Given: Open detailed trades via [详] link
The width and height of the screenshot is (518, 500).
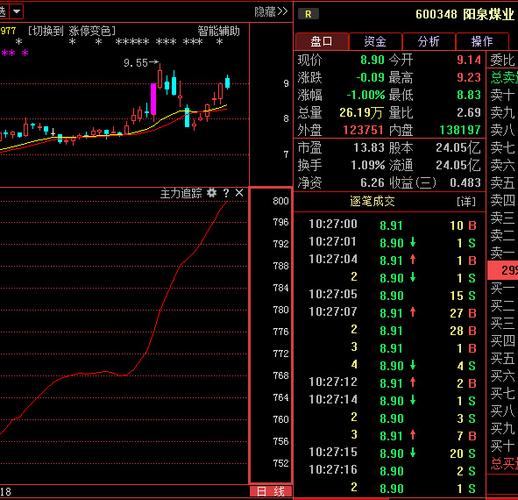Looking at the screenshot, I should (x=466, y=201).
